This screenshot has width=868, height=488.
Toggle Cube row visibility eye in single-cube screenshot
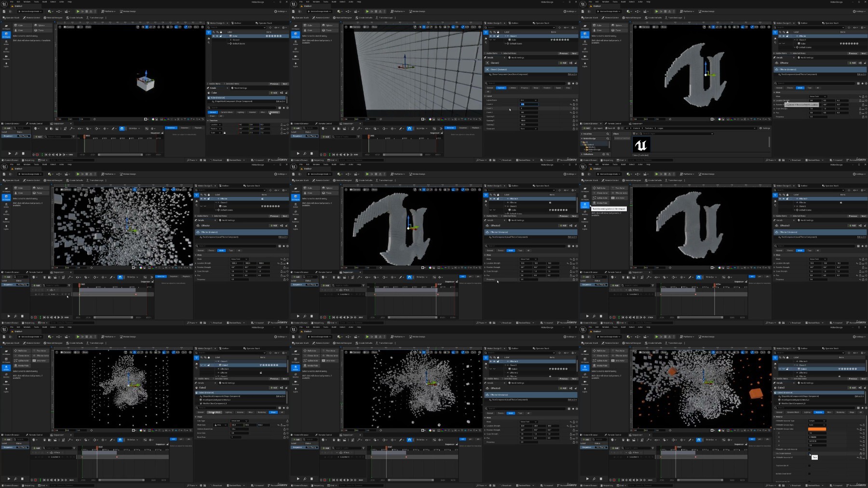214,36
